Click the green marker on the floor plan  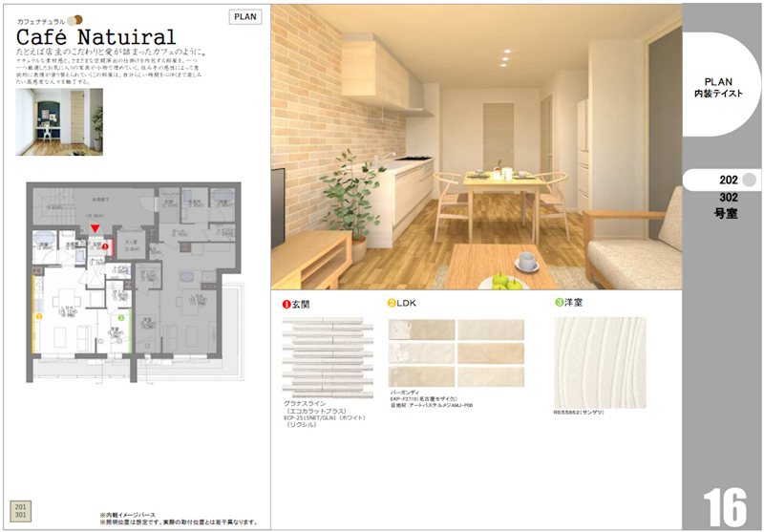click(x=121, y=317)
